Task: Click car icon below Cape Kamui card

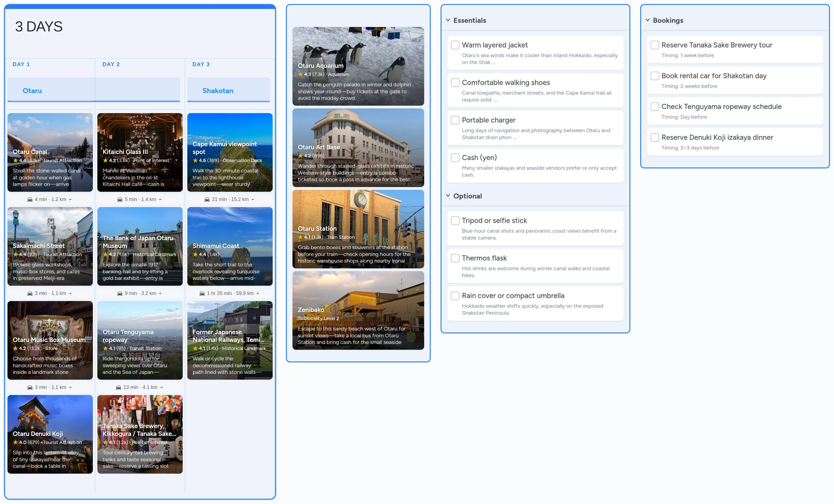Action: pos(207,200)
